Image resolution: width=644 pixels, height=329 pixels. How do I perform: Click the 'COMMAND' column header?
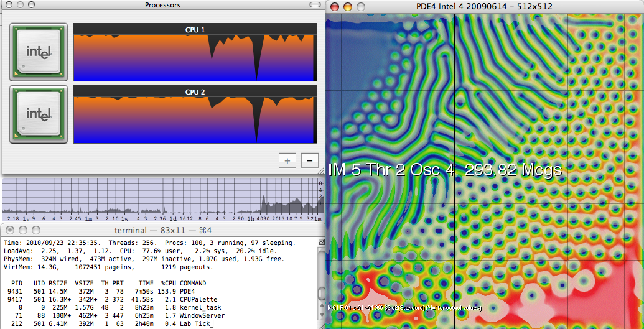193,284
